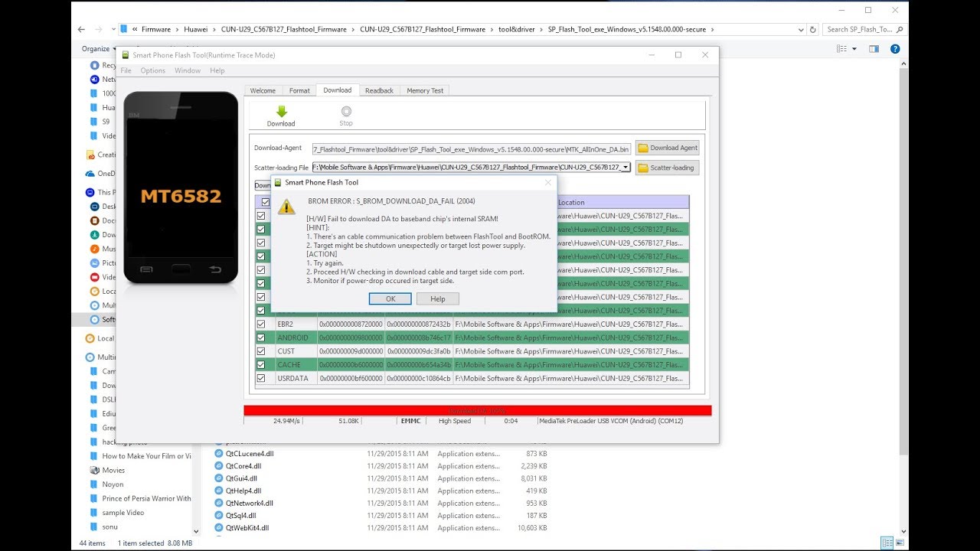This screenshot has height=551, width=980.
Task: Click the Explorer sidebar vertical scrollbar
Action: click(197, 297)
